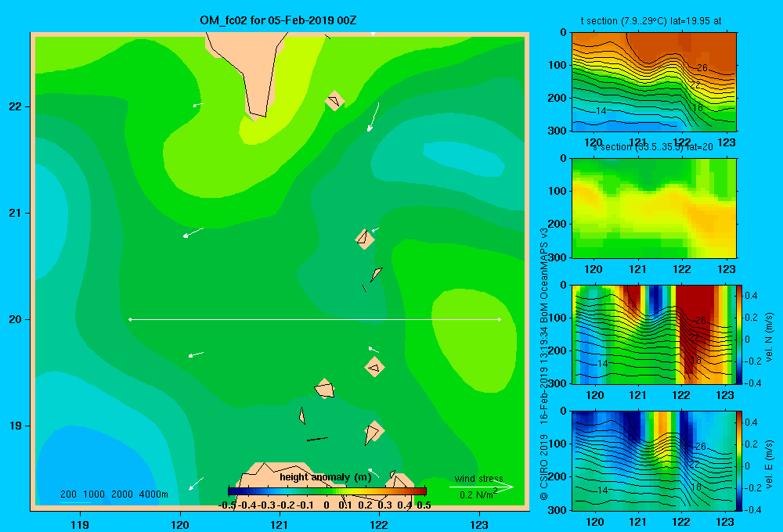Click latitude 22 label on main map axis
This screenshot has width=783, height=532.
coord(15,106)
